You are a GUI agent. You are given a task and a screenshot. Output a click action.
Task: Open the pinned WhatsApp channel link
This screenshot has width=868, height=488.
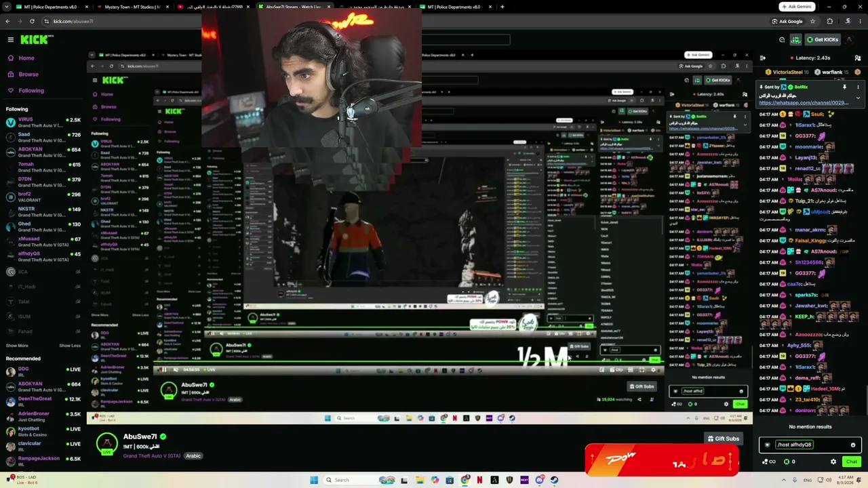[x=804, y=103]
